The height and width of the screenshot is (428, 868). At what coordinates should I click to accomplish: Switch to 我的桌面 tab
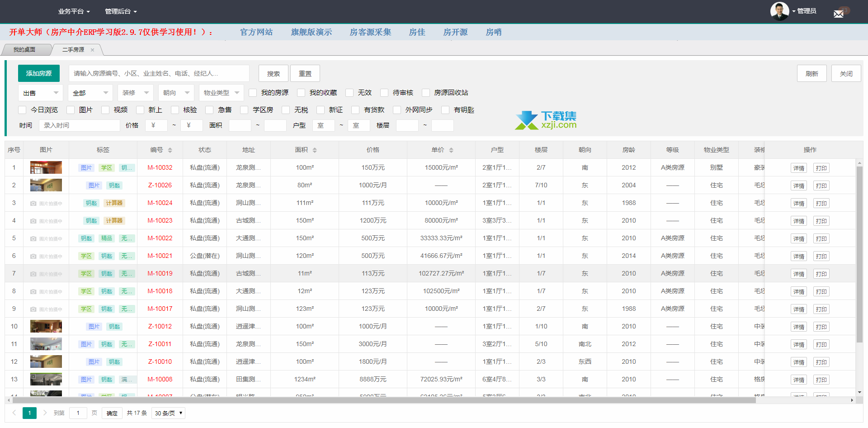tap(24, 50)
